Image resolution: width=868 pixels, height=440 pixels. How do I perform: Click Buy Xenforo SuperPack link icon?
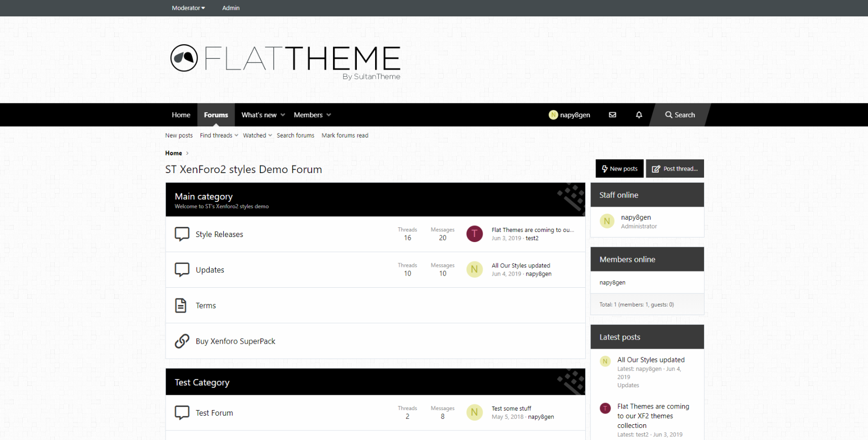pyautogui.click(x=182, y=341)
